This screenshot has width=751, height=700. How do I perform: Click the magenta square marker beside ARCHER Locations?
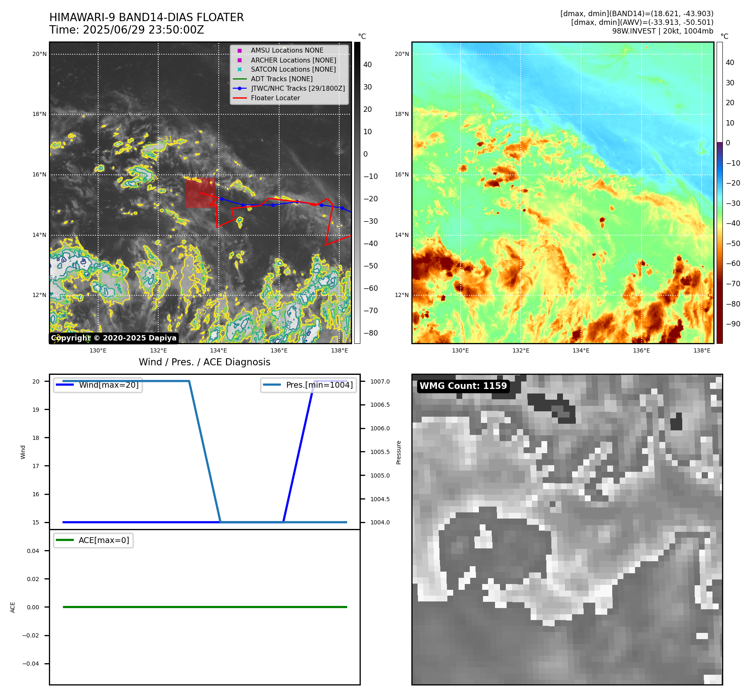(239, 60)
